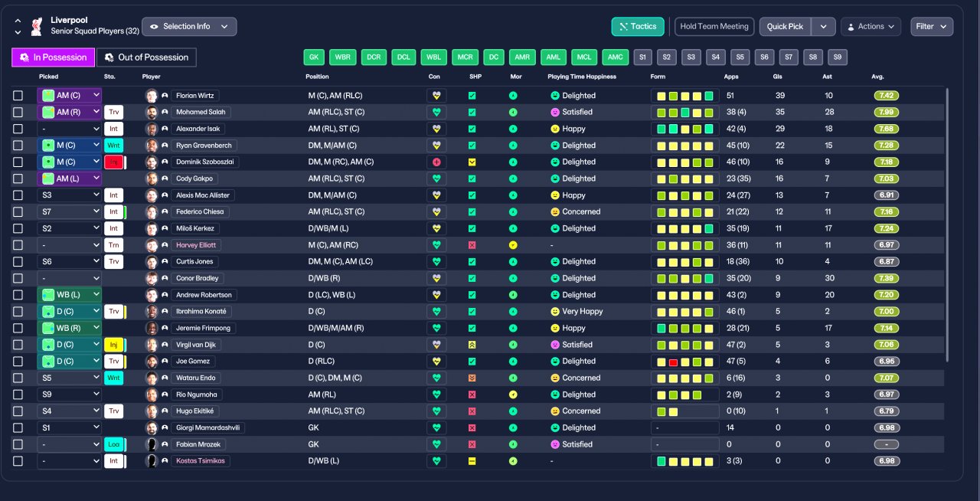Click the Liverpool club crest icon
The width and height of the screenshot is (980, 501).
pyautogui.click(x=36, y=26)
